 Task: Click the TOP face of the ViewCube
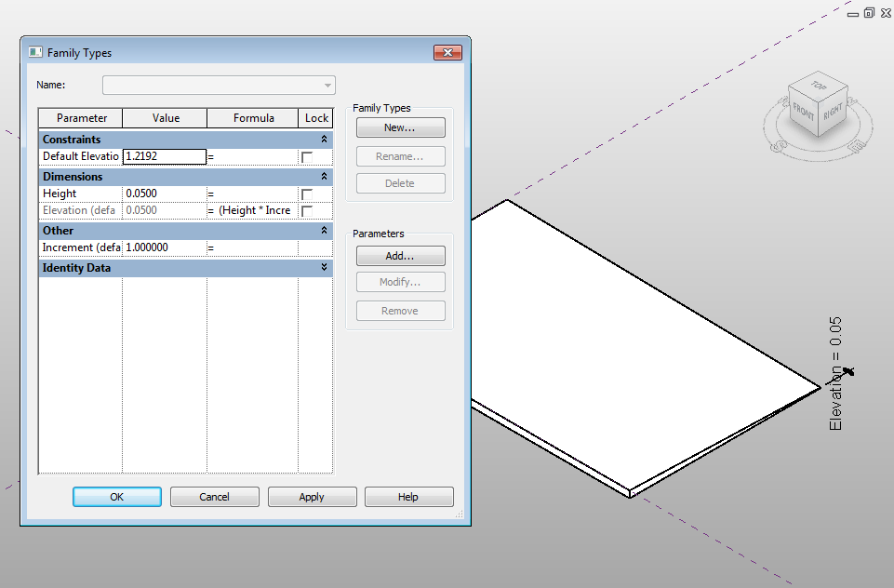click(819, 86)
